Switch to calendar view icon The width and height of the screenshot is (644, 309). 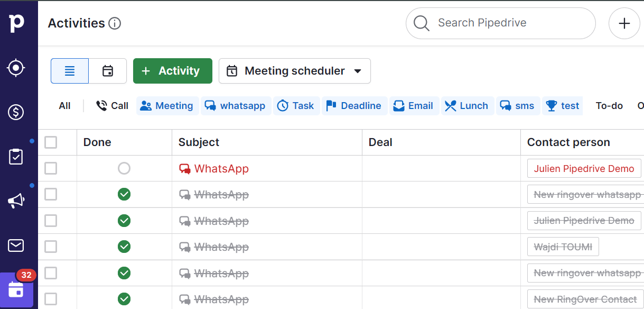pos(108,71)
